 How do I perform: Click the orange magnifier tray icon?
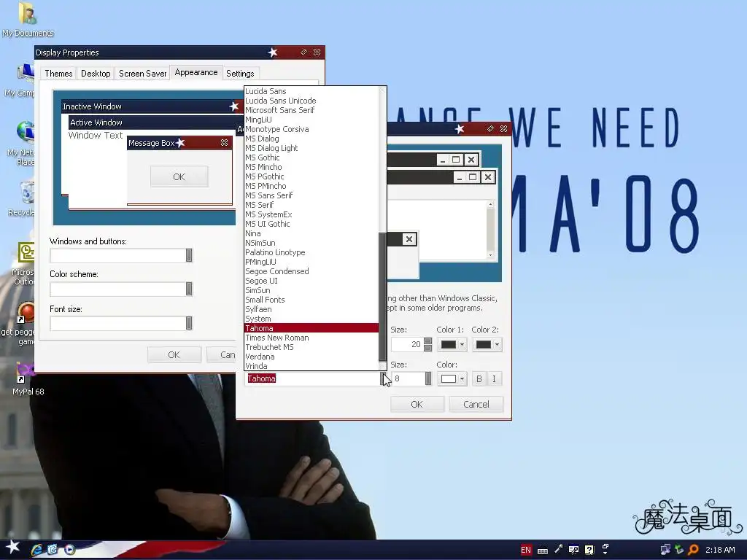[x=694, y=550]
